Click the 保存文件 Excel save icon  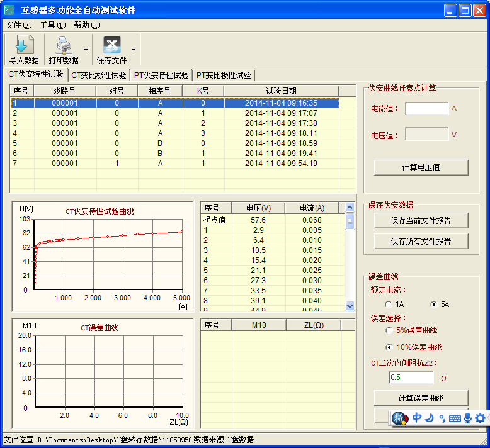click(112, 45)
